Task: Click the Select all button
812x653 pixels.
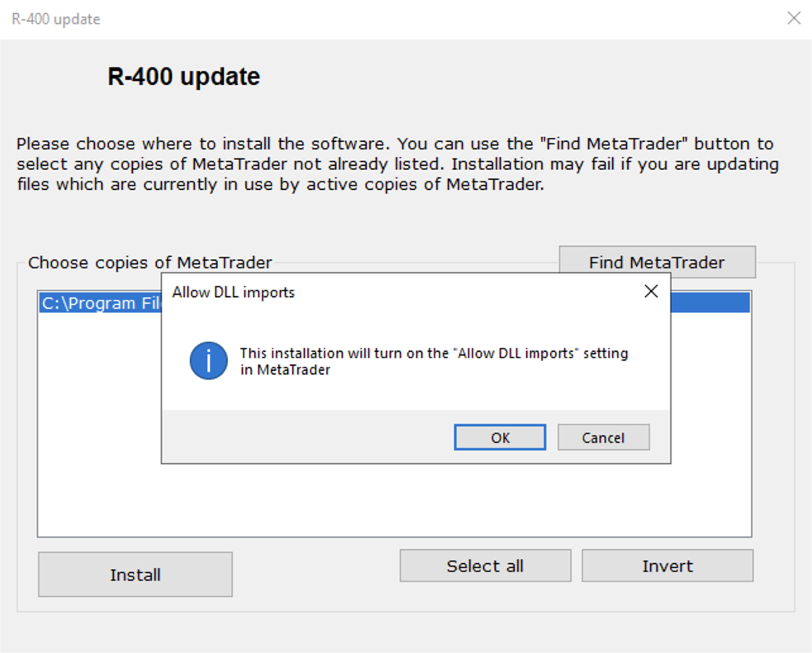Action: click(485, 566)
